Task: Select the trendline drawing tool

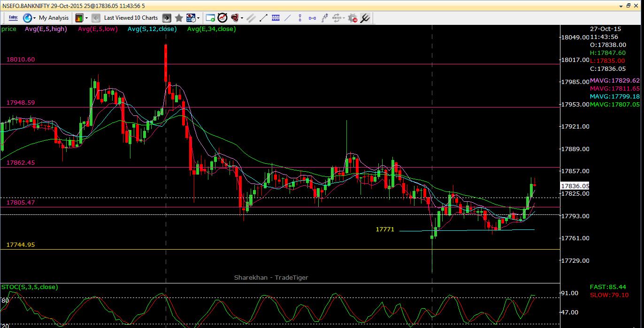Action: 262,18
